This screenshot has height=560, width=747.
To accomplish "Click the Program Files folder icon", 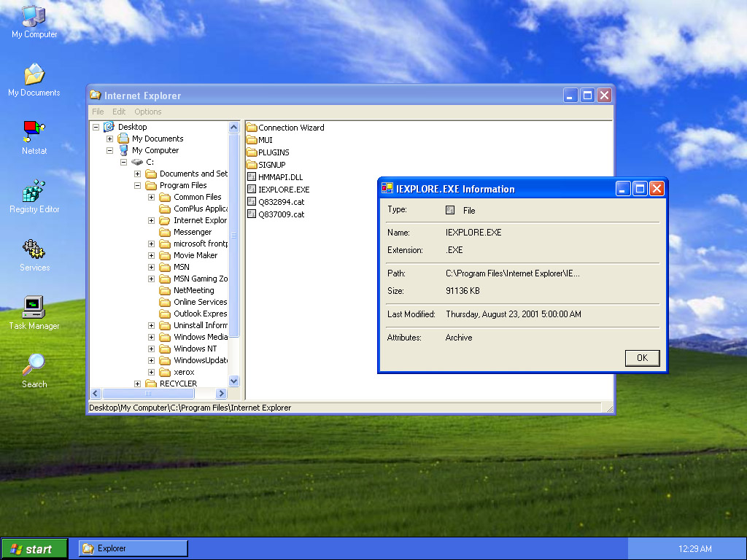I will (151, 185).
